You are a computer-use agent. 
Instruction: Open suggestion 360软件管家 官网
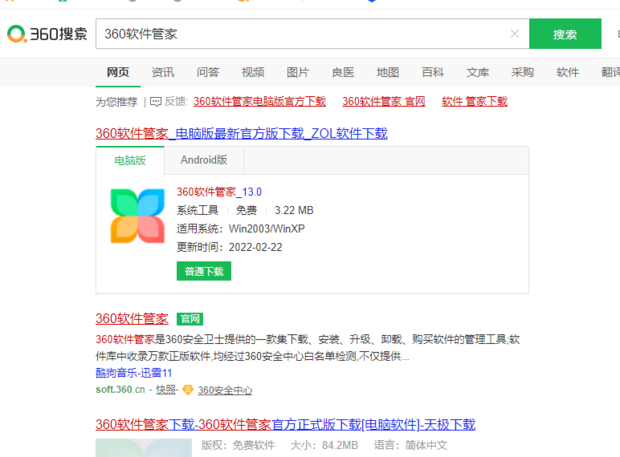[x=384, y=102]
